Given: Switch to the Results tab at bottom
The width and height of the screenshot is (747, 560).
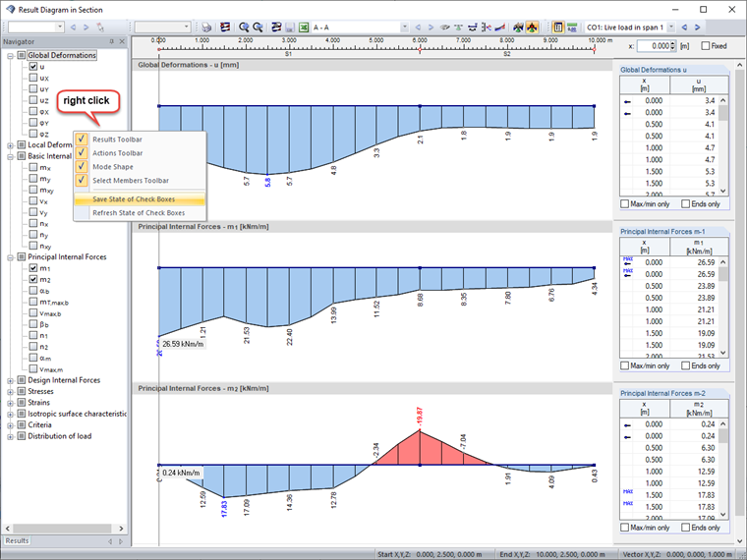Looking at the screenshot, I should tap(17, 541).
